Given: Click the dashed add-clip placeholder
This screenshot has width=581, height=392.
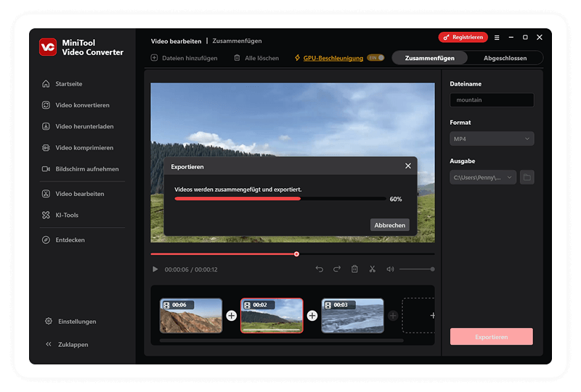Looking at the screenshot, I should [419, 316].
